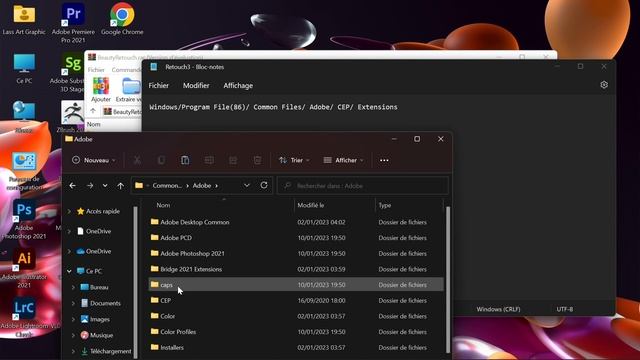
Task: Open Notepad settings gear icon
Action: (x=604, y=85)
